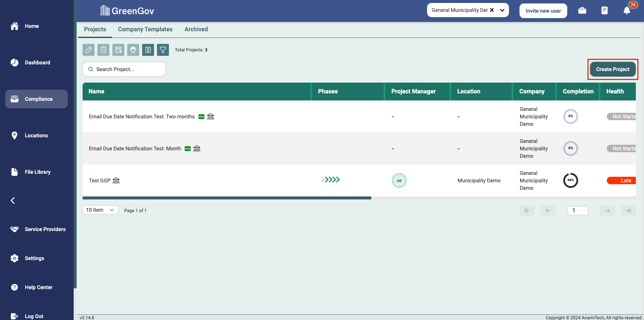The image size is (644, 320).
Task: Click the Service Providers handshake icon
Action: (15, 229)
